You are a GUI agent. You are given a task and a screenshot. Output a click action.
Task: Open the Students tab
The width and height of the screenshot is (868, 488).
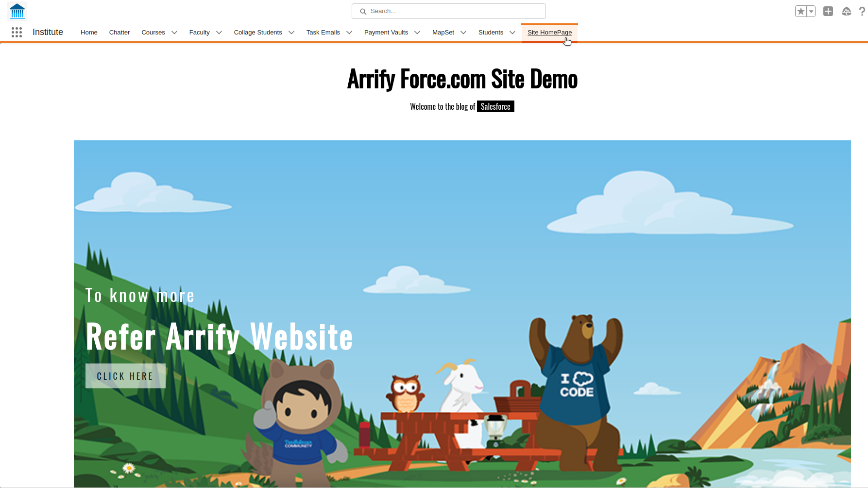[491, 32]
